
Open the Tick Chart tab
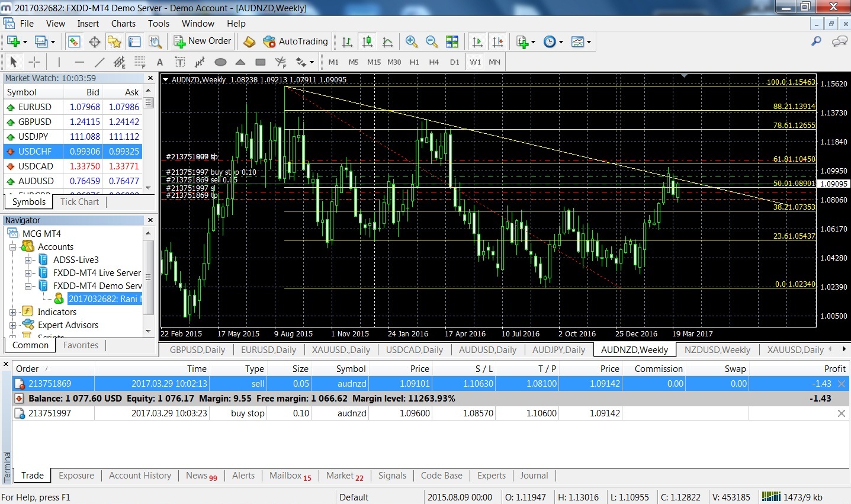click(80, 202)
